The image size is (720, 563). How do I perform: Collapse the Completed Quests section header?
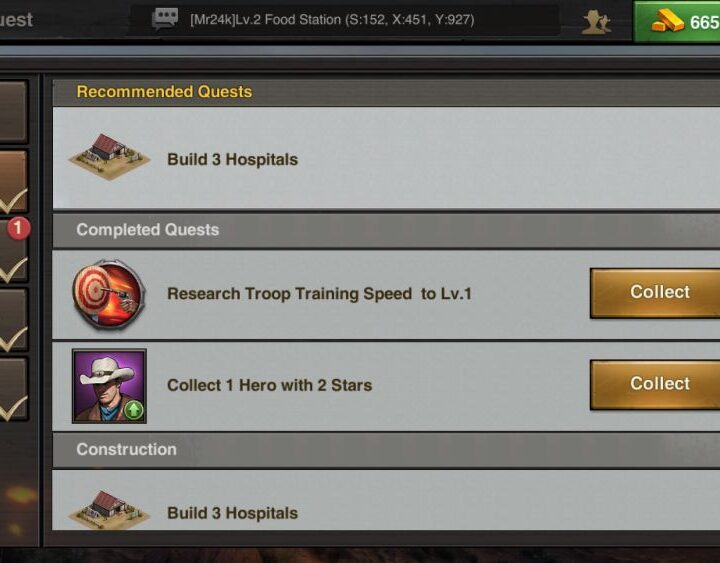[x=386, y=230]
